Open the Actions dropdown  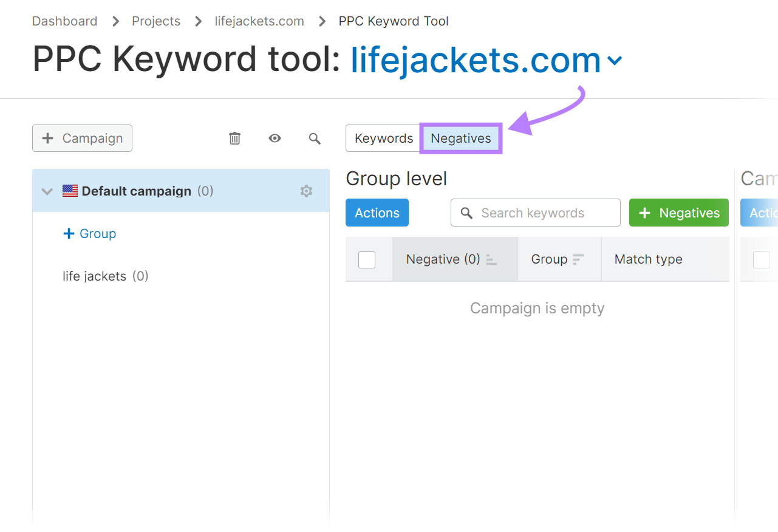pyautogui.click(x=377, y=213)
